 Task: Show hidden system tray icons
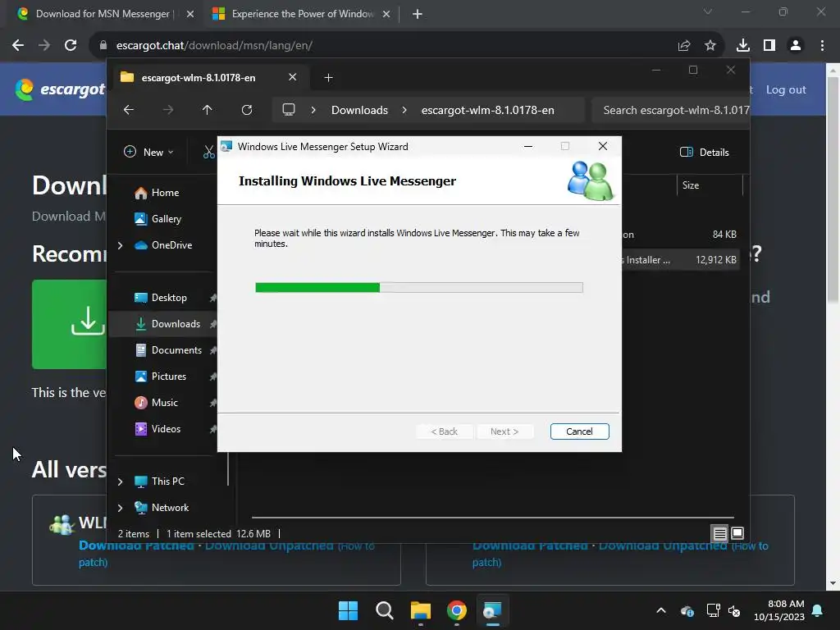click(661, 610)
